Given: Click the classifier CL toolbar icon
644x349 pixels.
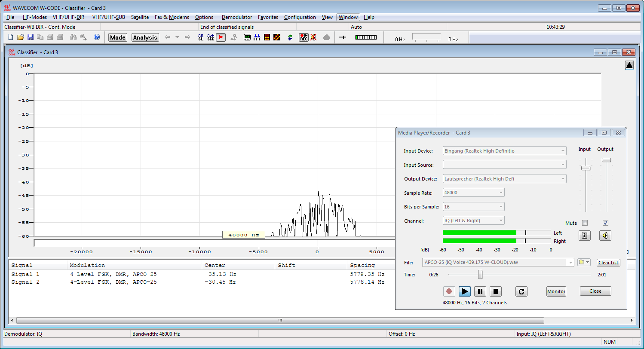Looking at the screenshot, I should (x=201, y=37).
